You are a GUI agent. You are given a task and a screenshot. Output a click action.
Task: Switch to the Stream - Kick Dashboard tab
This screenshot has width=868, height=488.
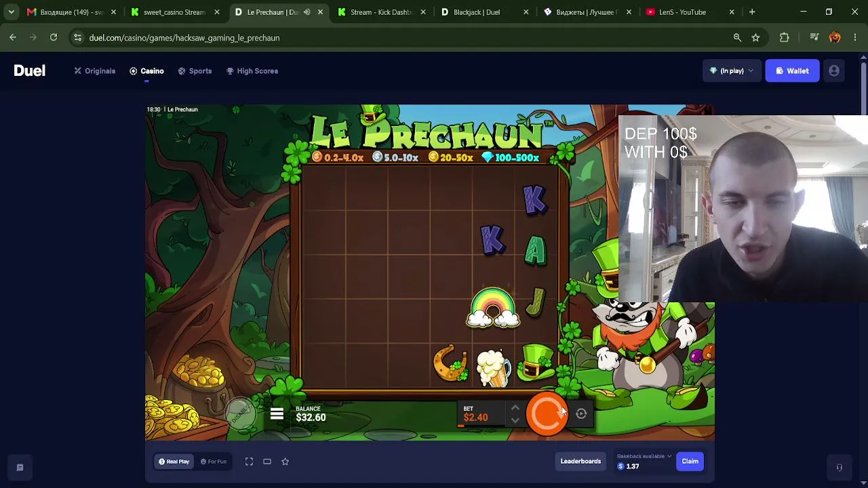pos(381,12)
